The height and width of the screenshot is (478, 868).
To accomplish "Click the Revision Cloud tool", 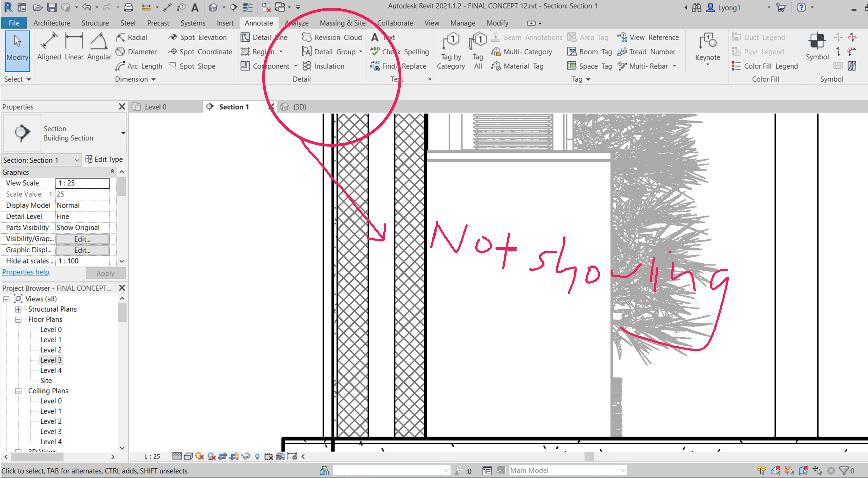I will pyautogui.click(x=332, y=37).
